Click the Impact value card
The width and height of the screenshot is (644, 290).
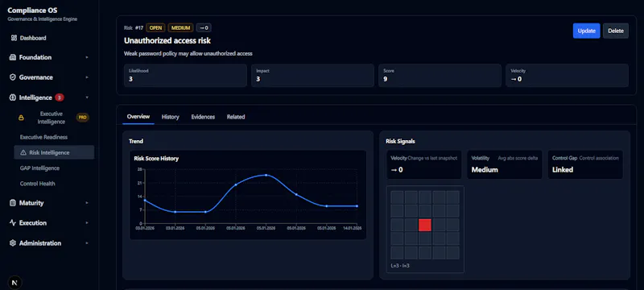[x=312, y=75]
